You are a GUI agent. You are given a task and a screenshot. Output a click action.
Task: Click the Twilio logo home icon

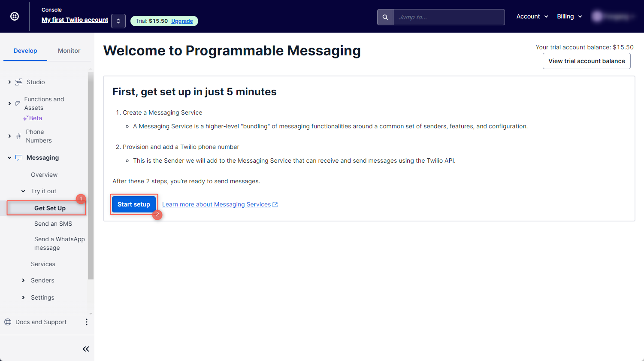point(15,16)
